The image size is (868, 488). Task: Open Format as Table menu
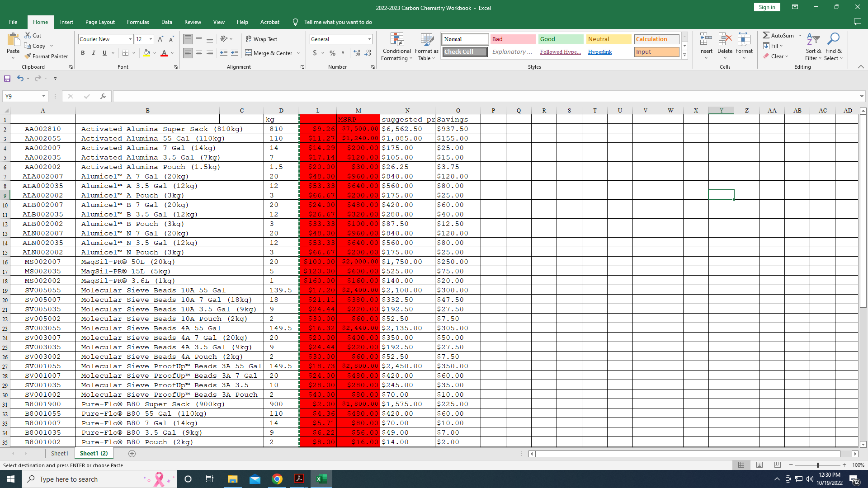tap(427, 47)
